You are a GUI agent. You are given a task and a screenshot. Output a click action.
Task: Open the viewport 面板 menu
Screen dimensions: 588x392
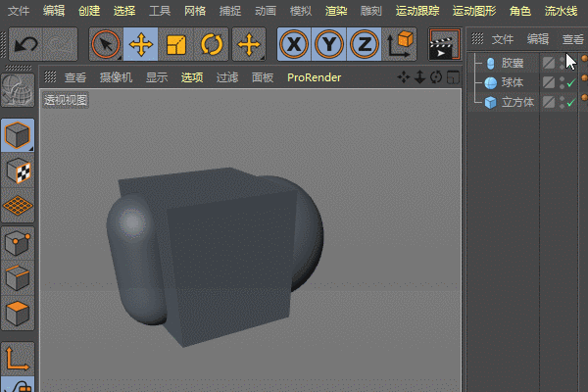262,77
